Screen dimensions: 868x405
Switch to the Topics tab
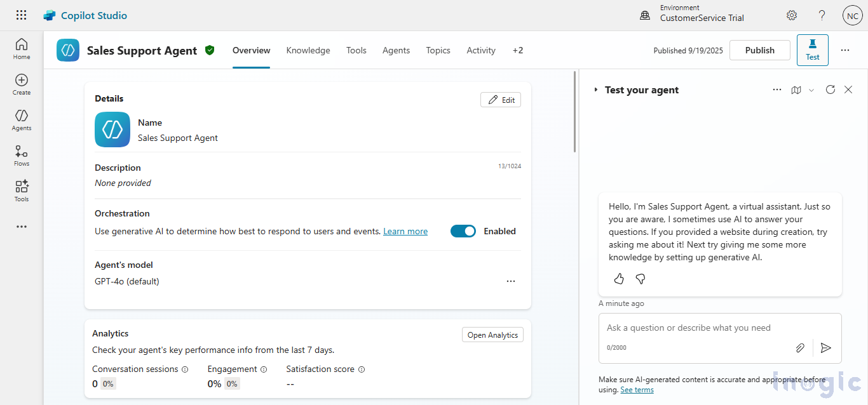438,50
